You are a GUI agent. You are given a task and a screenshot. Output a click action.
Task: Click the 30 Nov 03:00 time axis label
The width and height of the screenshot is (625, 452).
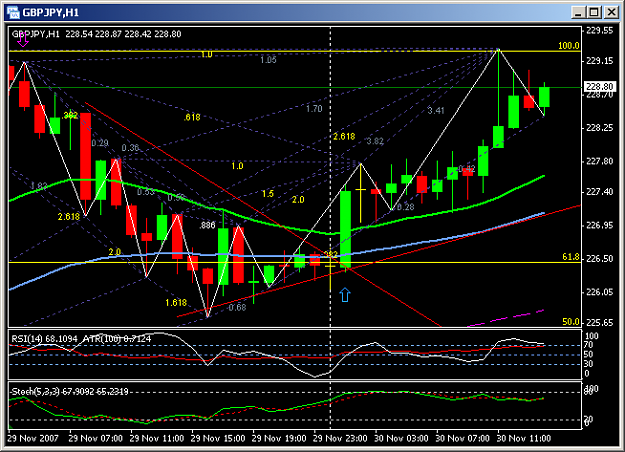[401, 438]
